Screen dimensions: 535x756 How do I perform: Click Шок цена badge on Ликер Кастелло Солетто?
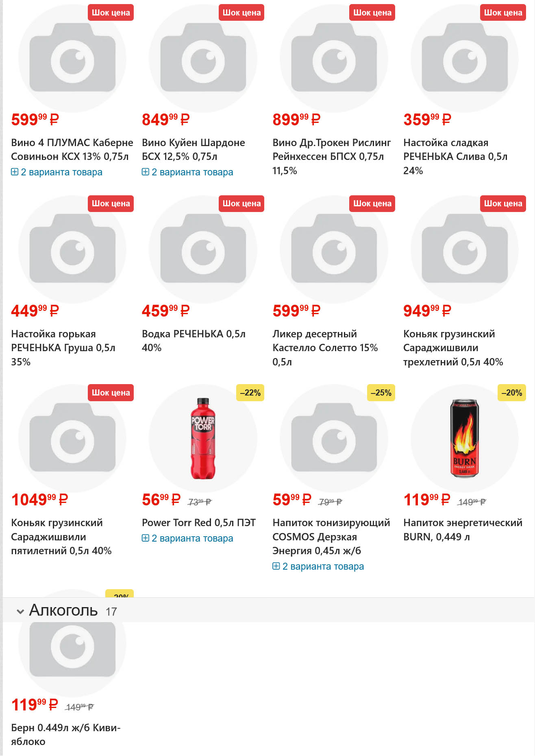click(x=372, y=203)
